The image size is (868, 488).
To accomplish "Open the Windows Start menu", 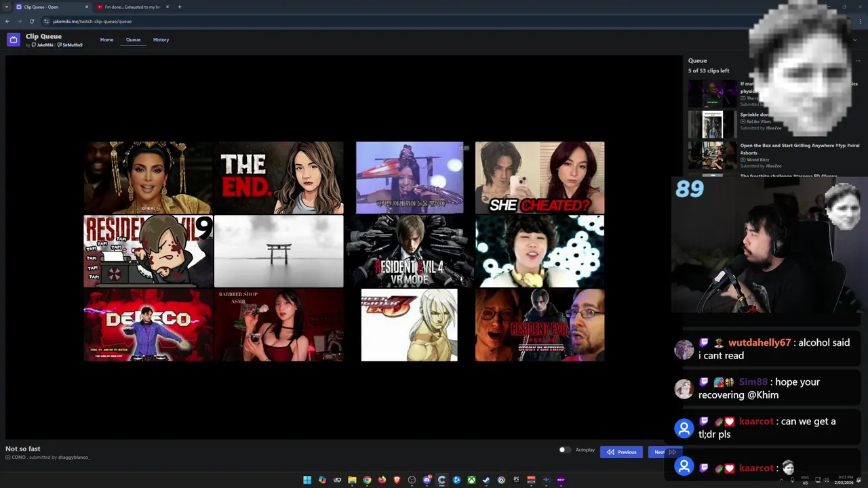I will tap(307, 480).
